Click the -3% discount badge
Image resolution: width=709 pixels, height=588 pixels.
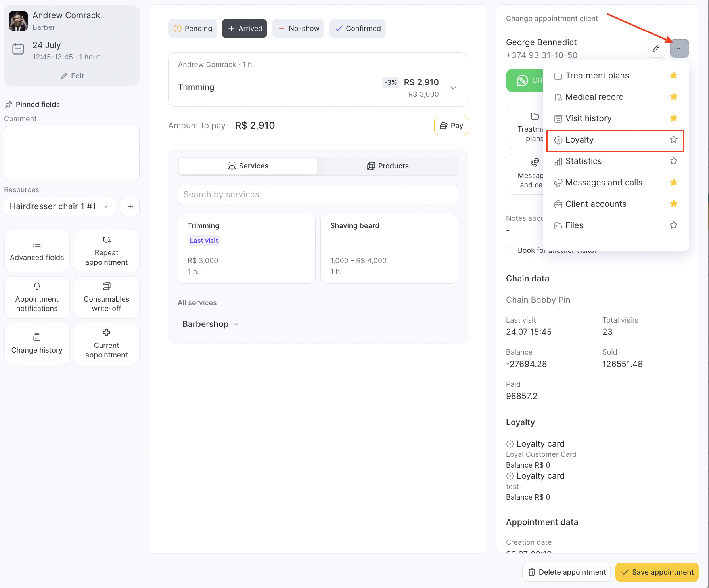coord(390,82)
